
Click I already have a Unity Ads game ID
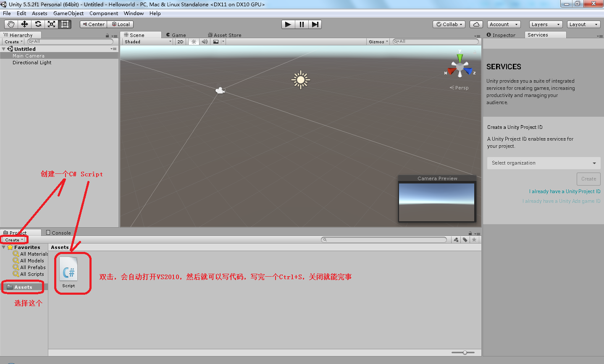click(x=561, y=201)
